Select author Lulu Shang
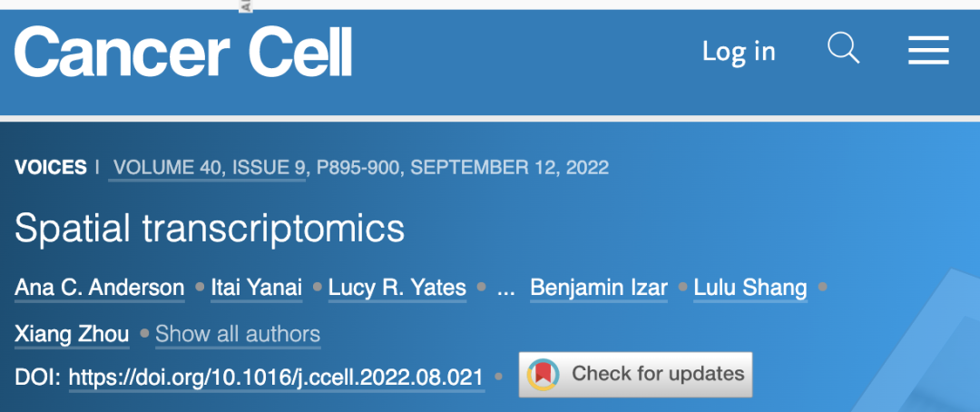The width and height of the screenshot is (980, 412). (750, 288)
